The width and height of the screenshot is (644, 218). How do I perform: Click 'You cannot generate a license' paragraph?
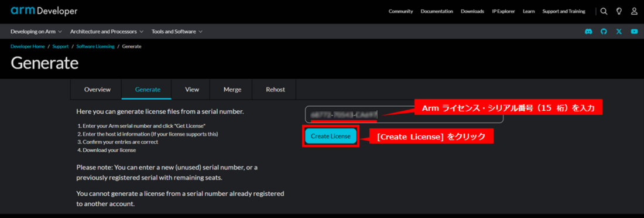coord(180,198)
